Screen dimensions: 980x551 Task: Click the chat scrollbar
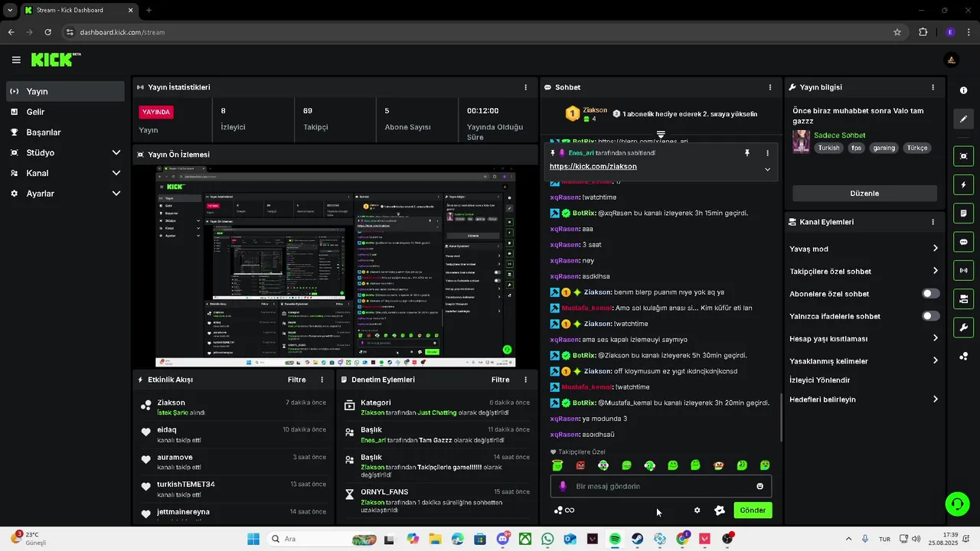pos(781,418)
